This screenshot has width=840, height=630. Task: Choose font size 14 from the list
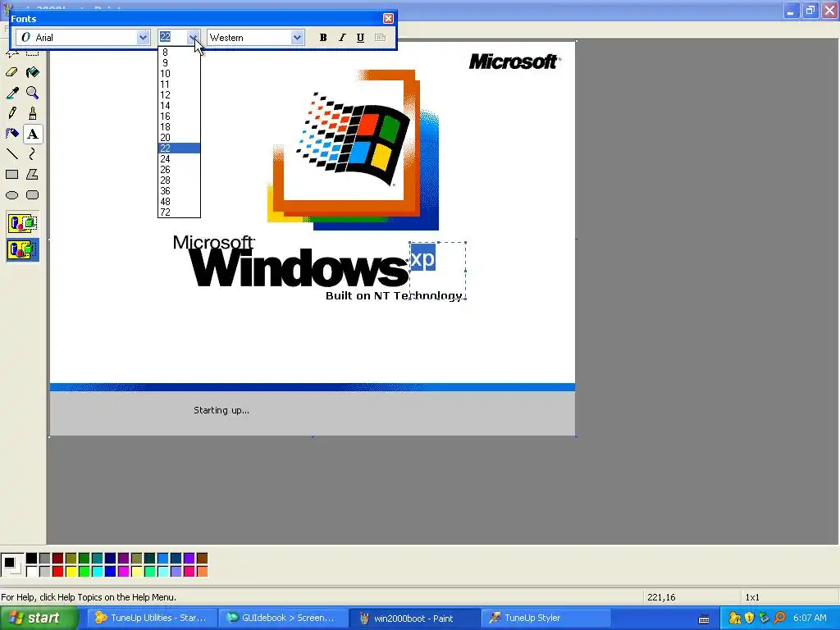pyautogui.click(x=179, y=106)
